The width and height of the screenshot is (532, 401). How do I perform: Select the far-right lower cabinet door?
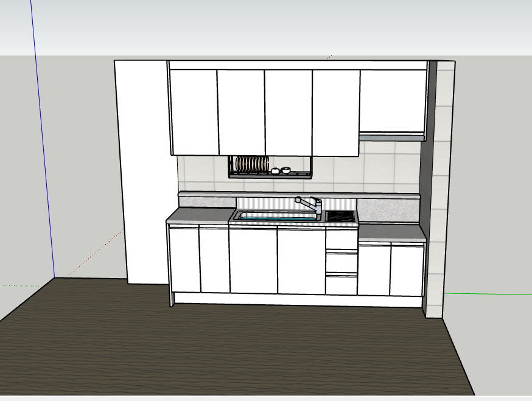(407, 270)
